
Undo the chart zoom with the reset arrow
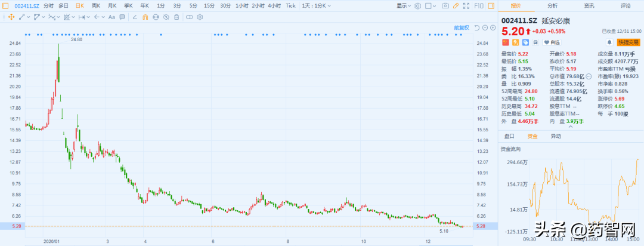[477, 27]
